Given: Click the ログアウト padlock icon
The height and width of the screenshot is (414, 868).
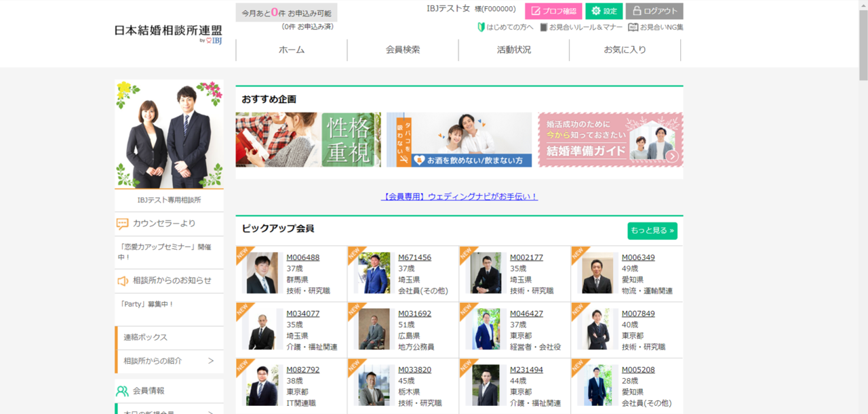Looking at the screenshot, I should (637, 11).
